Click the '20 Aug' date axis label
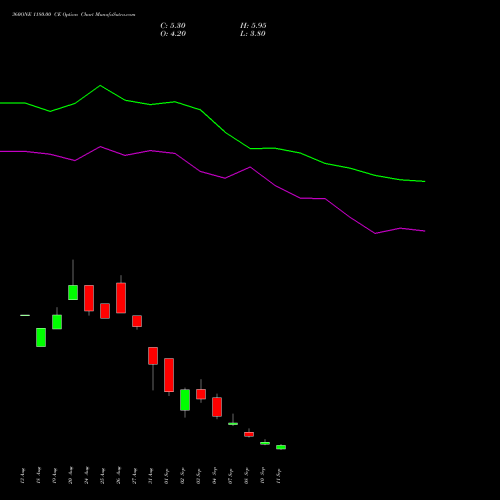Screen dimensions: 500x500 tap(71, 475)
